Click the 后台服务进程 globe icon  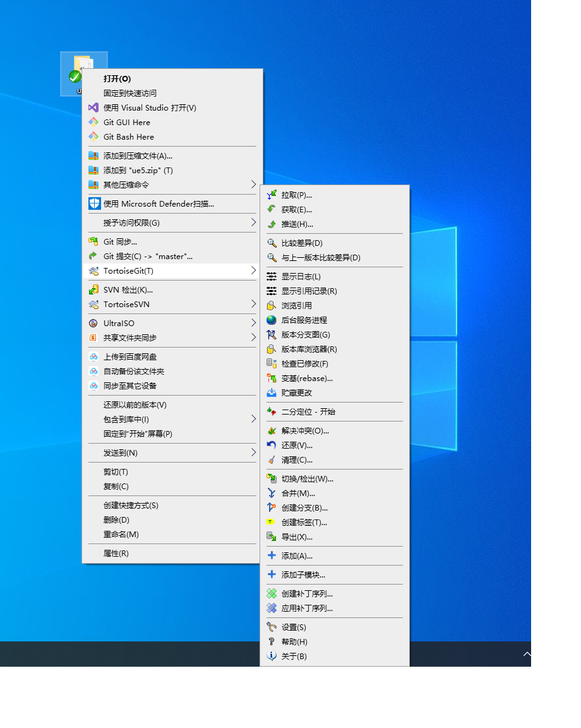pyautogui.click(x=272, y=320)
